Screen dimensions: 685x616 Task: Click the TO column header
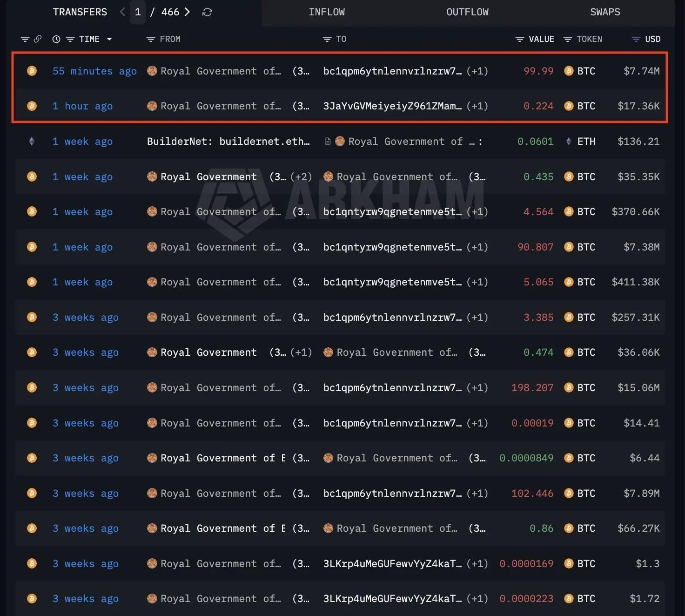coord(341,39)
